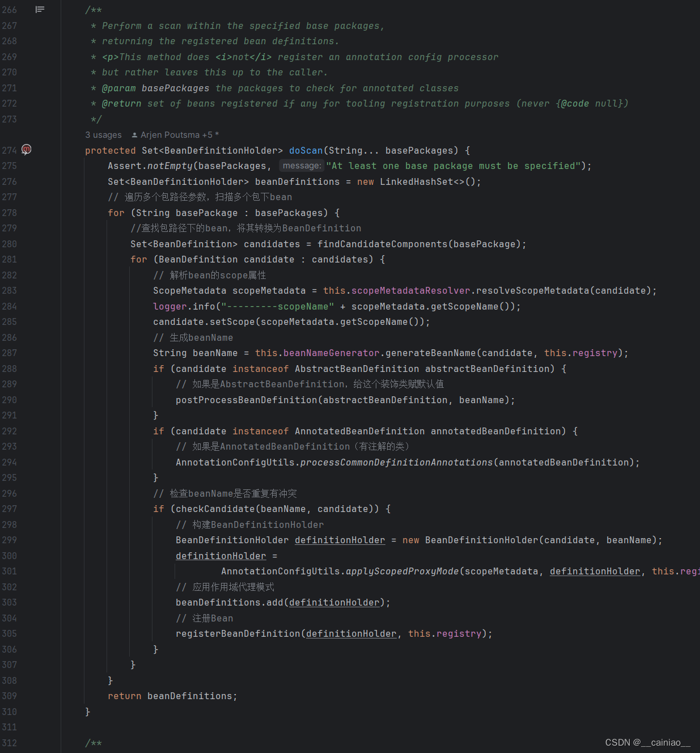Click the return keyword before beanDefinitions
The width and height of the screenshot is (700, 753).
(125, 696)
